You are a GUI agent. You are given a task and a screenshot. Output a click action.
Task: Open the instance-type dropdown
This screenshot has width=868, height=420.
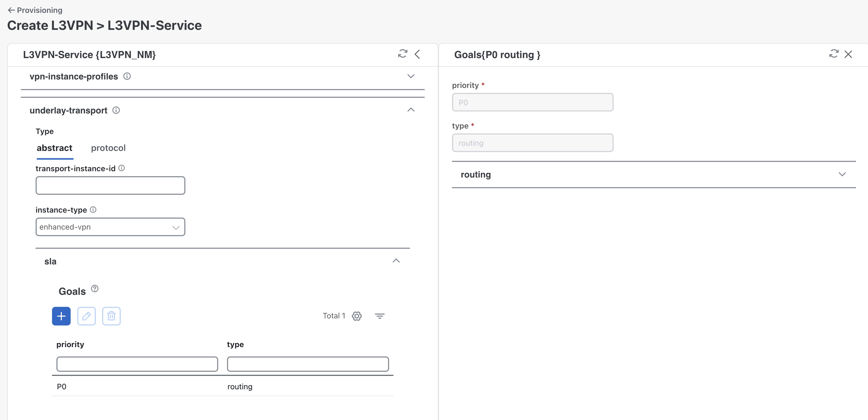pyautogui.click(x=110, y=227)
